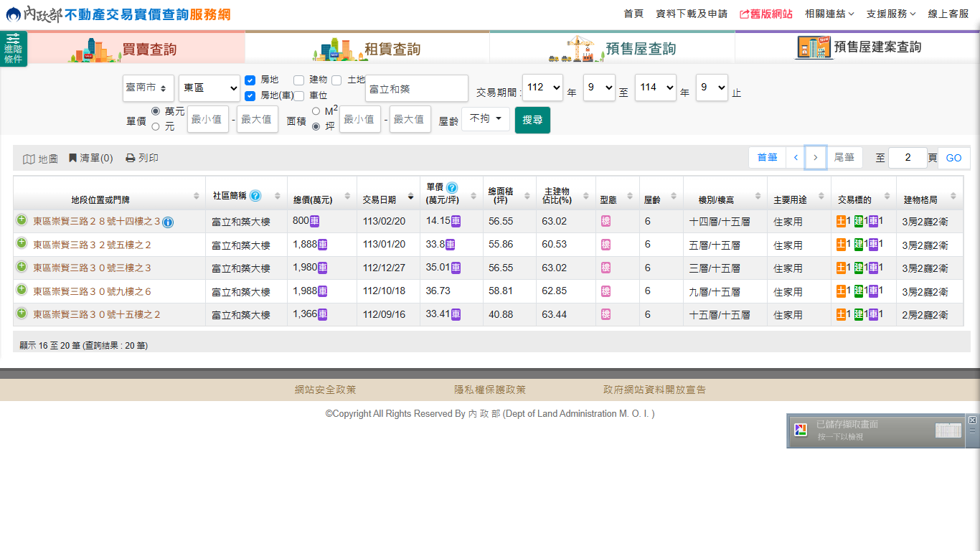Open the 臺南市 city dropdown

tap(148, 88)
